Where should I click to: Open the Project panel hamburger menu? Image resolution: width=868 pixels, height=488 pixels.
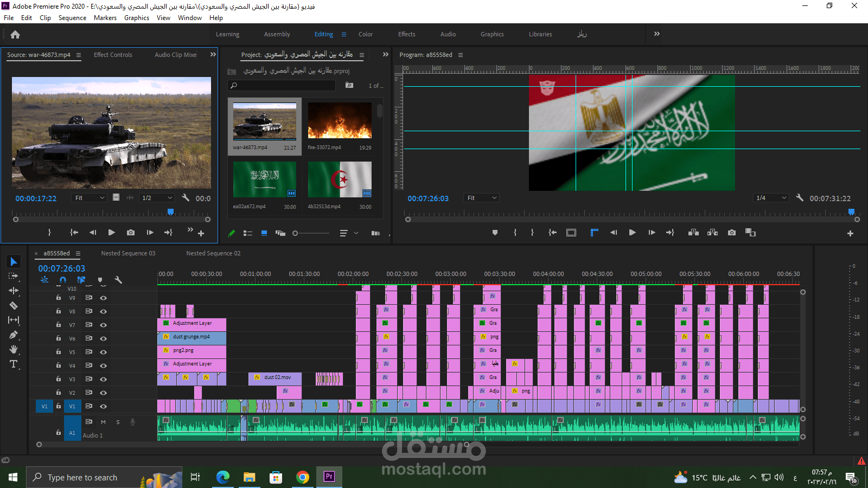362,55
